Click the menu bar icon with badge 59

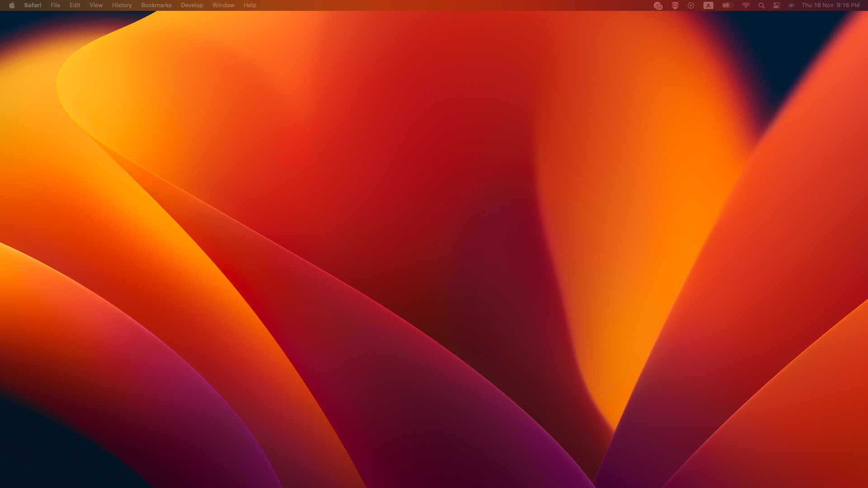click(x=658, y=5)
